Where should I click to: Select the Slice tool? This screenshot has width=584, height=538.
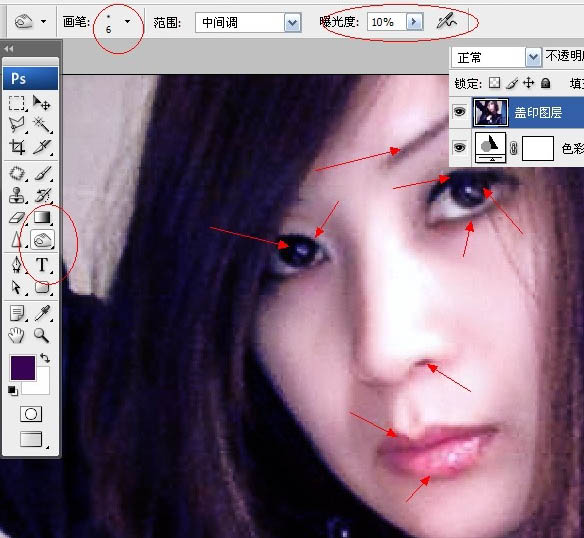[42, 147]
